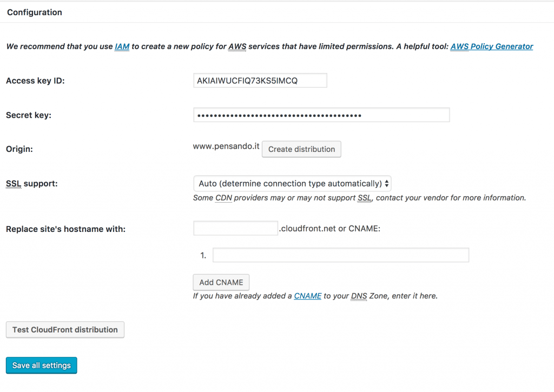Click the up-down arrows on the SSL selector
This screenshot has width=554, height=392.
pyautogui.click(x=386, y=183)
